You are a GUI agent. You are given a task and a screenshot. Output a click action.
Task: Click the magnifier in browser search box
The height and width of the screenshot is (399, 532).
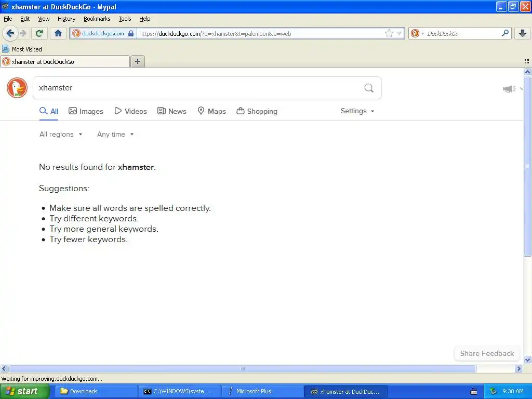click(x=505, y=33)
